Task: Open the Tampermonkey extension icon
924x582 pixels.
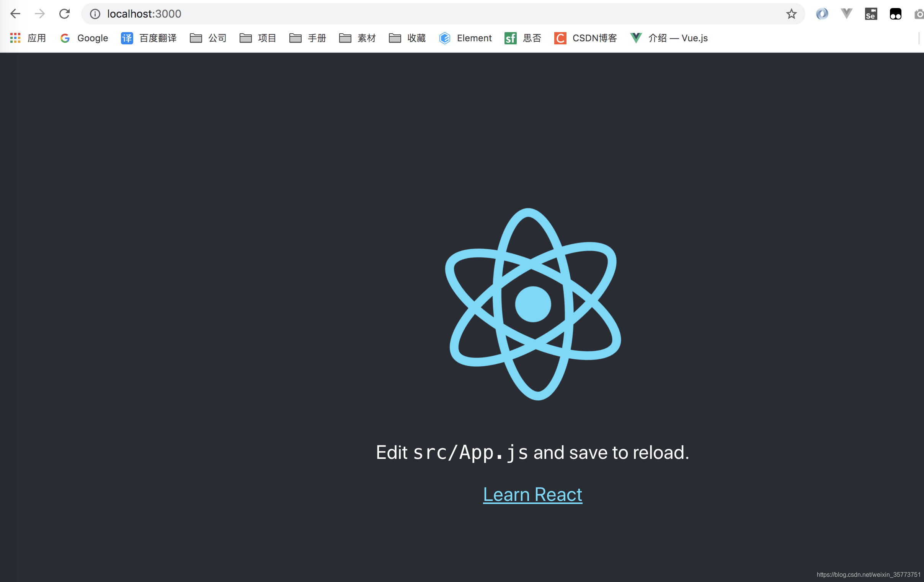Action: 895,14
